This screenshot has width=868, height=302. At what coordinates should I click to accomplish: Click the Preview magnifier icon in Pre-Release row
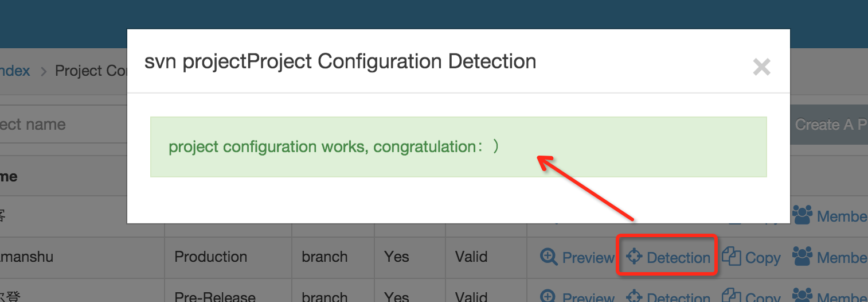coord(549,297)
